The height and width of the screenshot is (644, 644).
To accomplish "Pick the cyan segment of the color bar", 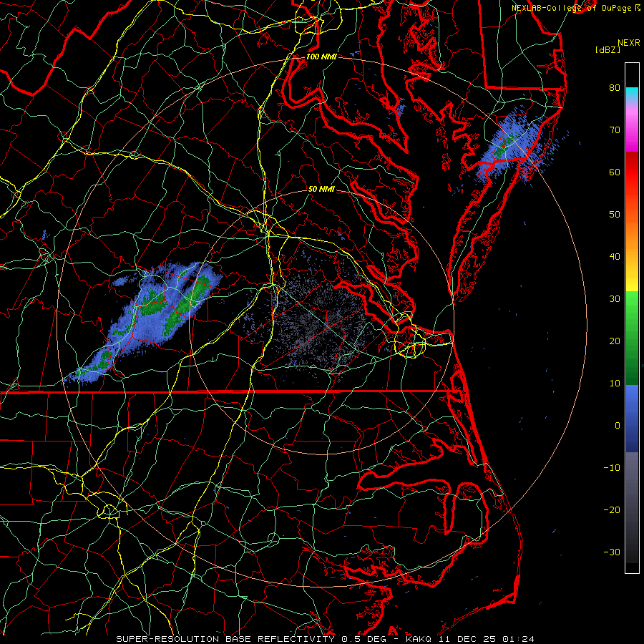I will click(x=632, y=94).
